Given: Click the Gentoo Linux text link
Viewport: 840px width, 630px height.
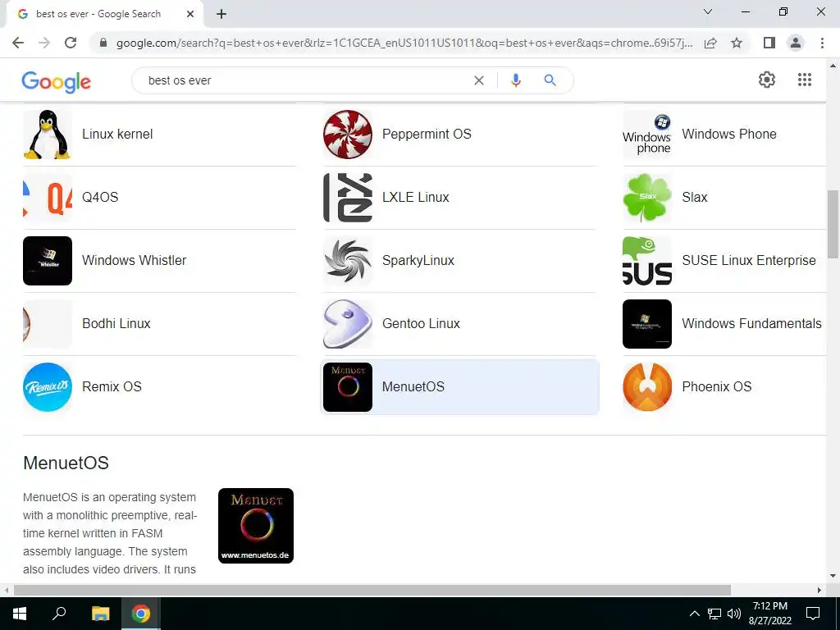Looking at the screenshot, I should pyautogui.click(x=421, y=324).
